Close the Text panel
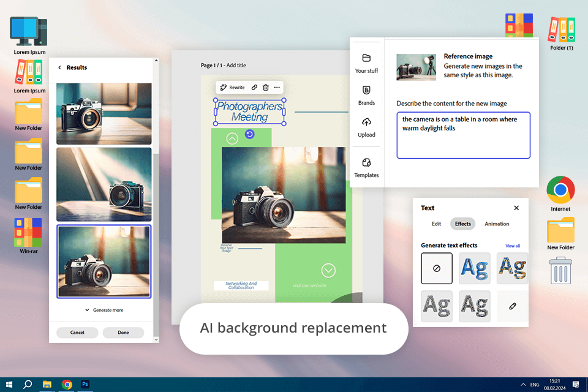This screenshot has width=588, height=392. (516, 208)
